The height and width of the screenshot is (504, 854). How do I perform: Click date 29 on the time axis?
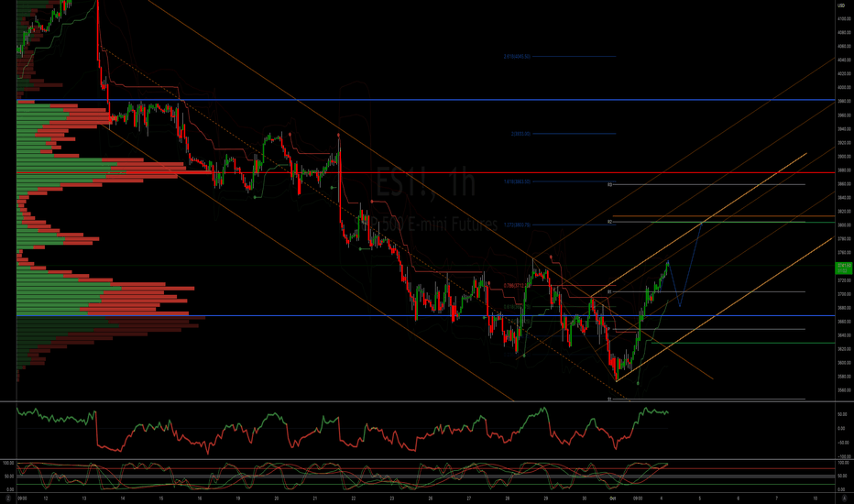[546, 498]
